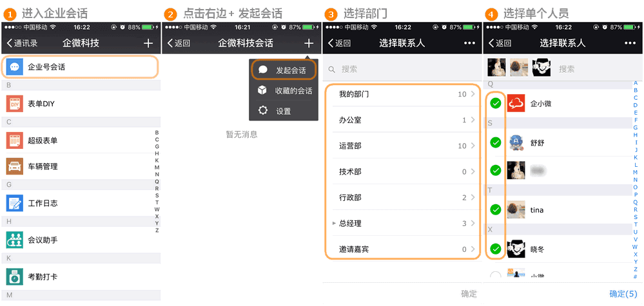Expand 运营部 department chevron
The image size is (644, 306).
pyautogui.click(x=473, y=146)
